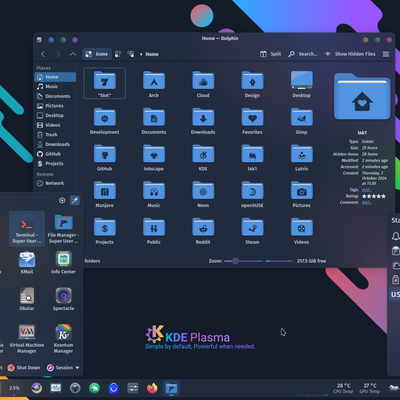Launch Info Center from the app menu
The width and height of the screenshot is (400, 400).
[63, 262]
